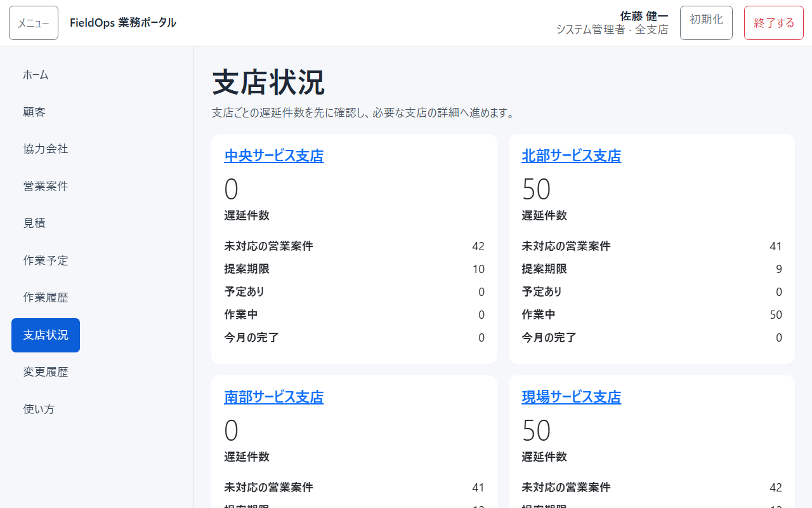
Task: Go to ホーム in sidebar
Action: coord(36,75)
